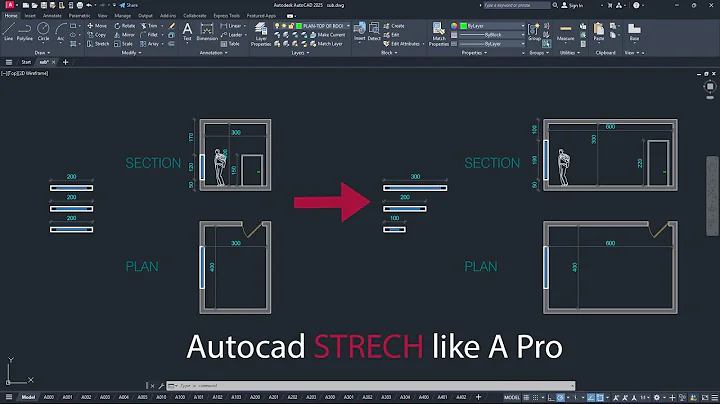Click the Sign In button
The width and height of the screenshot is (720, 404).
click(572, 5)
